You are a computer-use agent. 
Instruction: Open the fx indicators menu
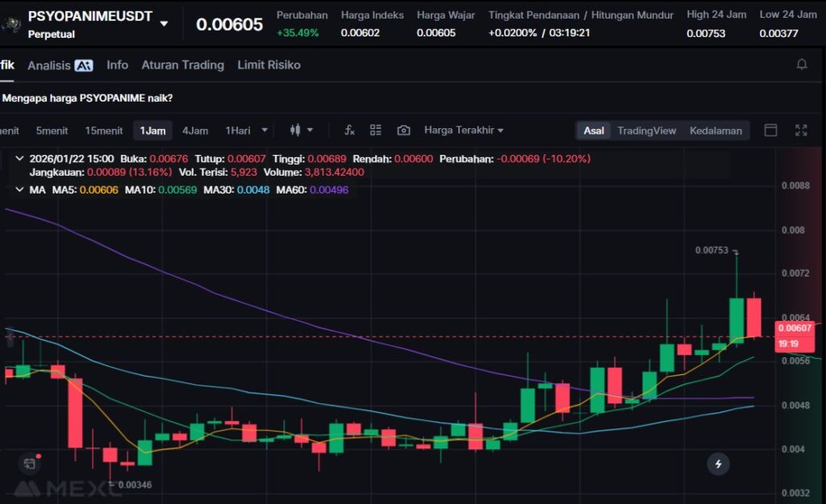tap(349, 131)
